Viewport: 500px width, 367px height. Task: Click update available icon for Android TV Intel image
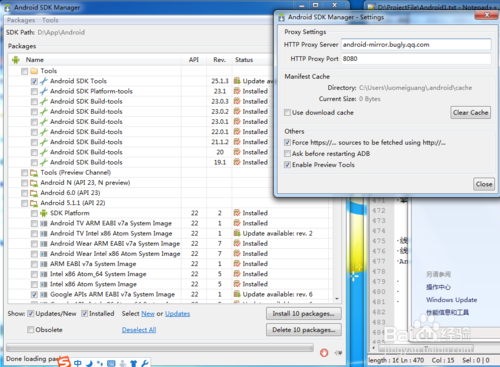pos(237,233)
